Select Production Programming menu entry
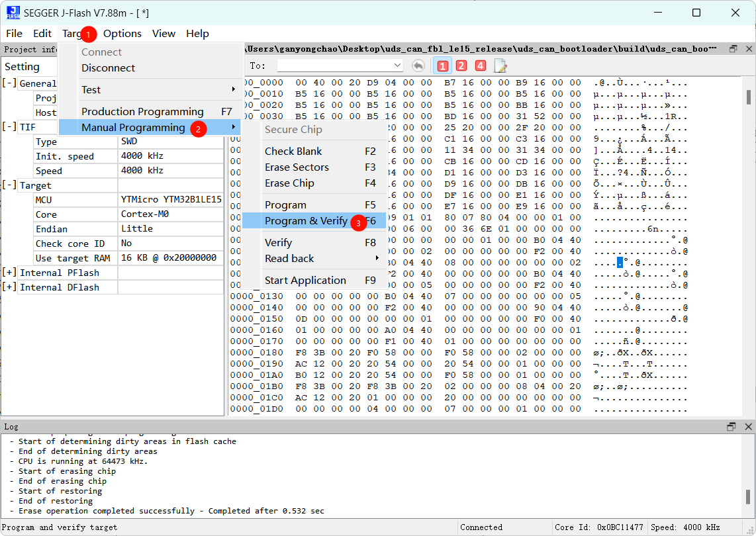The height and width of the screenshot is (536, 756). pos(150,112)
